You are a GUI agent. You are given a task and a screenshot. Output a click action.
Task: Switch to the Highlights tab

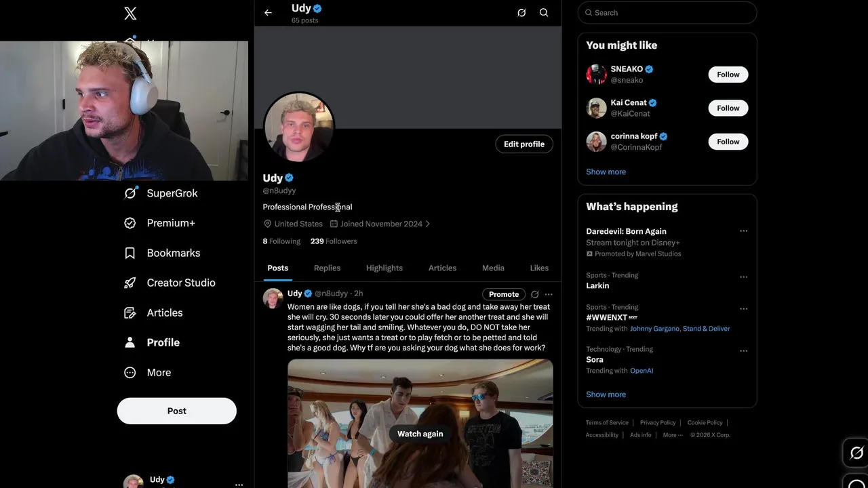click(x=384, y=268)
